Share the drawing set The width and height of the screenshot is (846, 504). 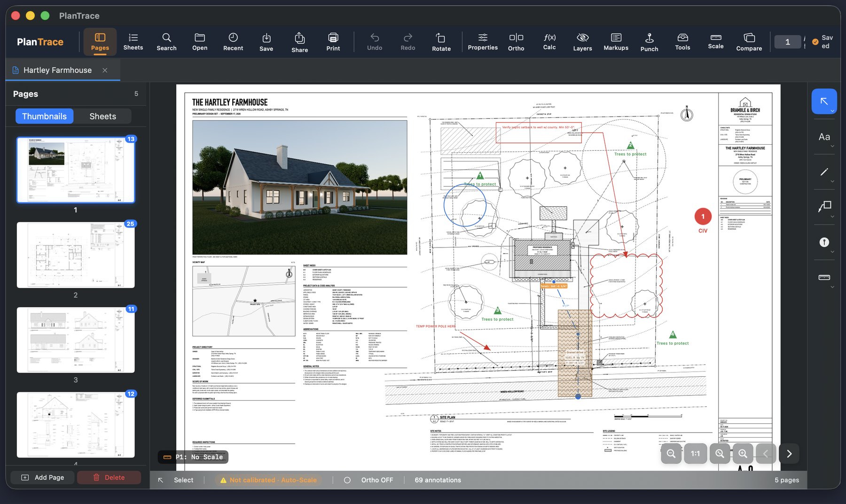299,42
